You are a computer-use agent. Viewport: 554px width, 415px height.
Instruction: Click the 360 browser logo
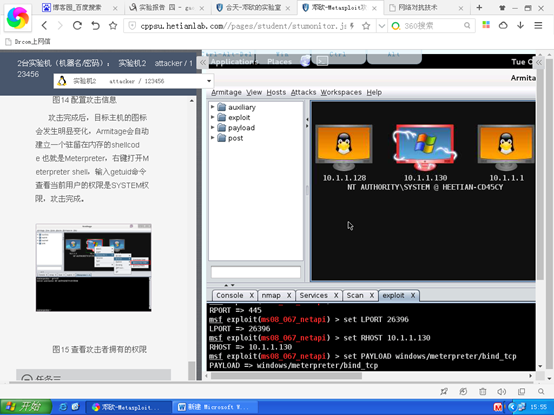(x=17, y=17)
